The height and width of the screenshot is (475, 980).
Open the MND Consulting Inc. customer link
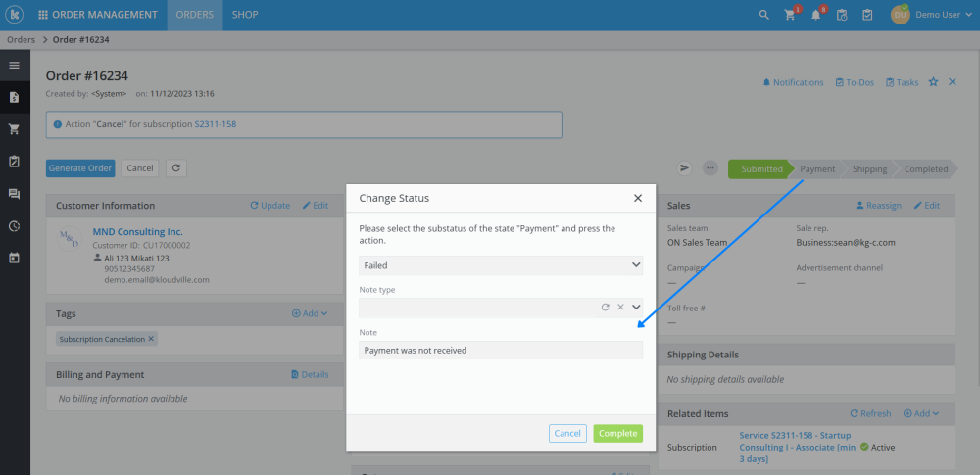pos(137,232)
